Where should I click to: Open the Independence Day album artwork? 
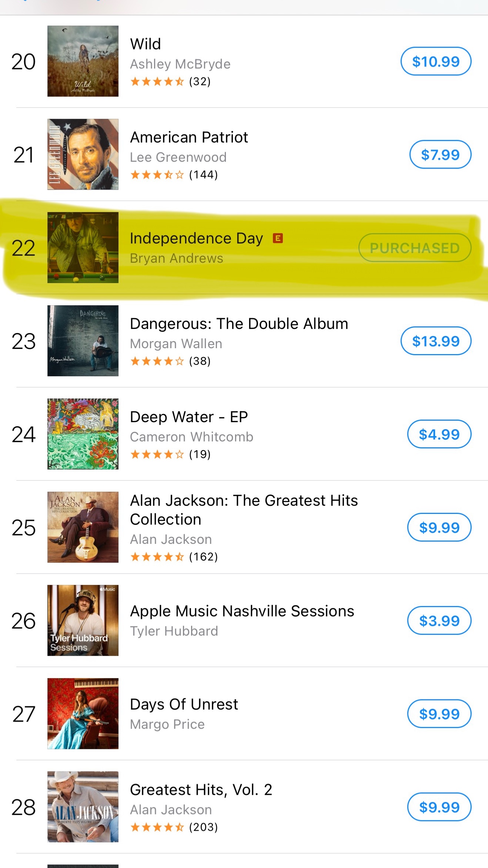click(x=83, y=248)
